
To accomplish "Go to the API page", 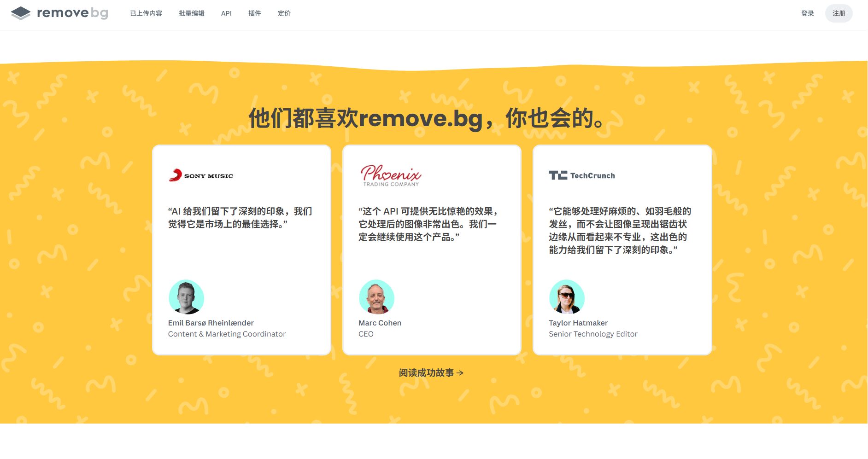I will [226, 13].
